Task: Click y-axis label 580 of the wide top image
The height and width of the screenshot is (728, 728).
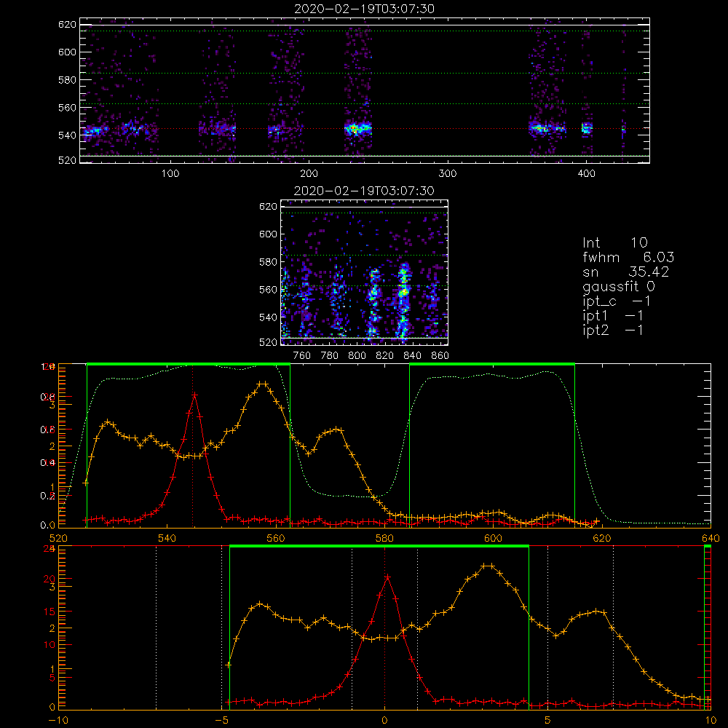Action: click(x=67, y=80)
